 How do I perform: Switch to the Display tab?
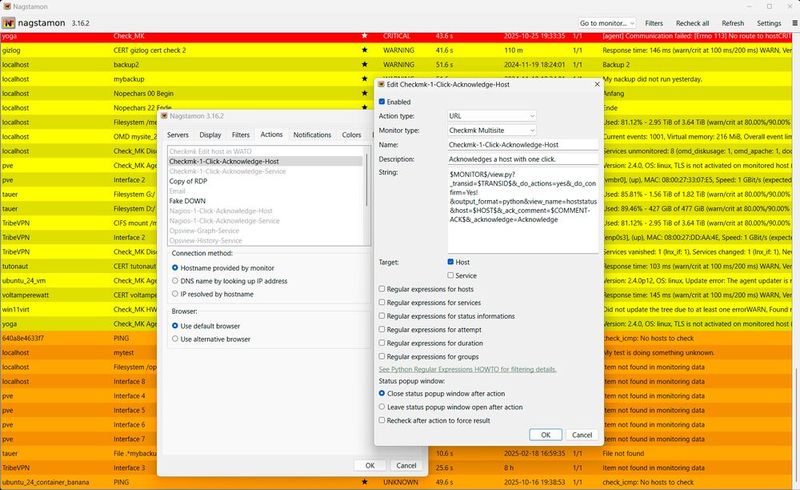[x=210, y=135]
